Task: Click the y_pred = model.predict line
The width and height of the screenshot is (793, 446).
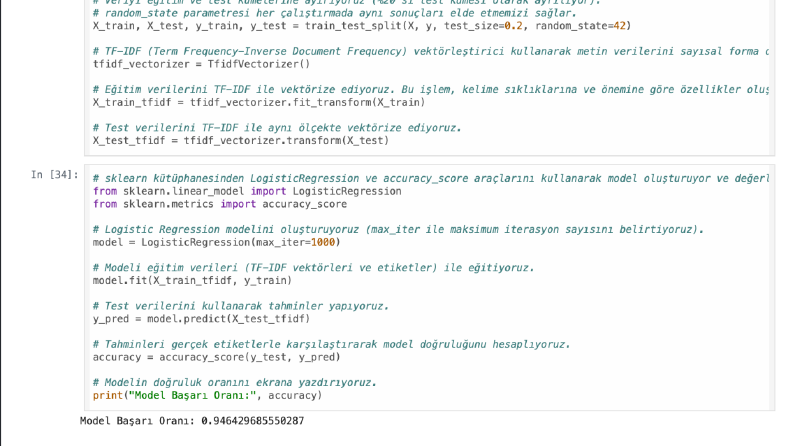Action: (201, 319)
